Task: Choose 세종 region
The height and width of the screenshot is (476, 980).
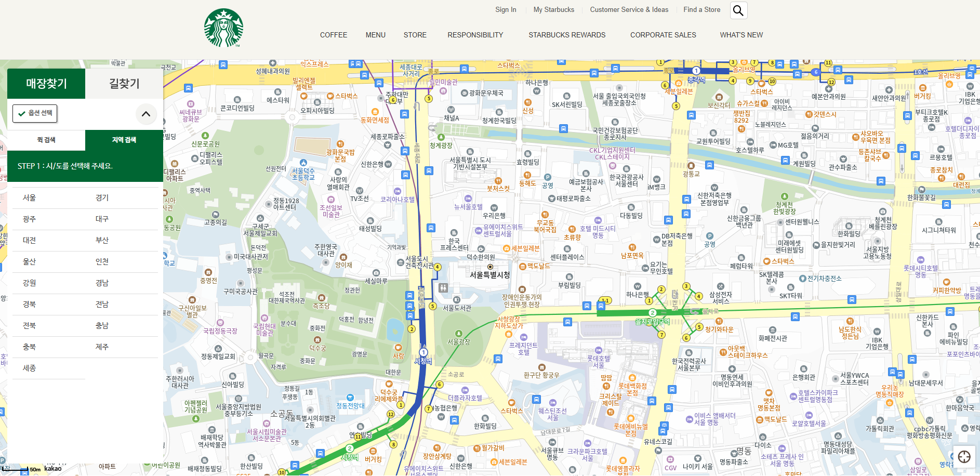Action: pos(30,368)
